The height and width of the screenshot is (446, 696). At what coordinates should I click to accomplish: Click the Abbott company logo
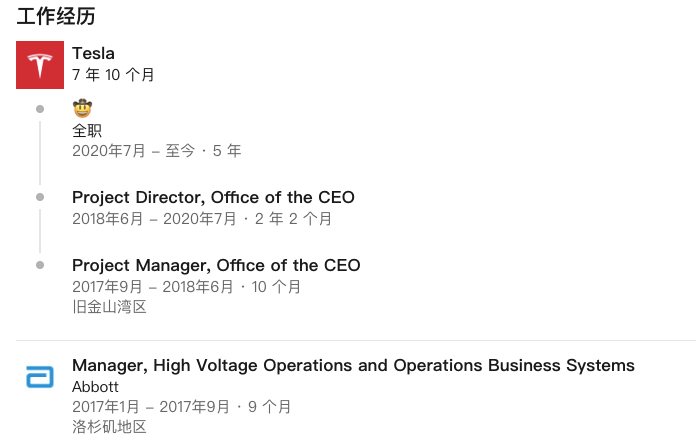pos(40,377)
